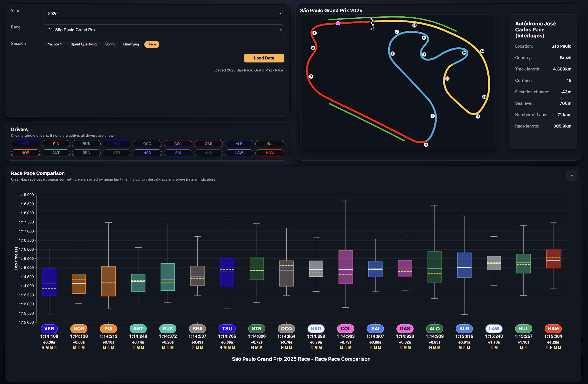Click corner 4 marker on track map
This screenshot has width=588, height=384.
(426, 145)
